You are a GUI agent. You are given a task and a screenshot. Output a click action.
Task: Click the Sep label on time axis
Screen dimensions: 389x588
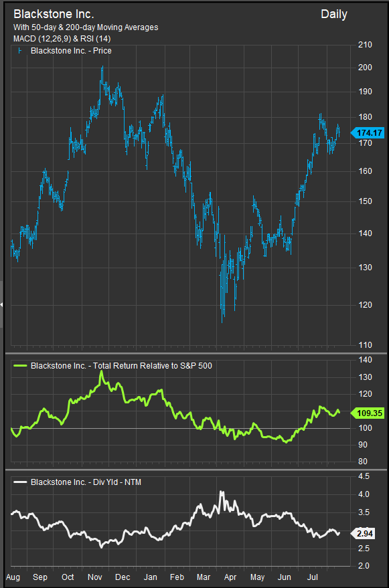40,577
